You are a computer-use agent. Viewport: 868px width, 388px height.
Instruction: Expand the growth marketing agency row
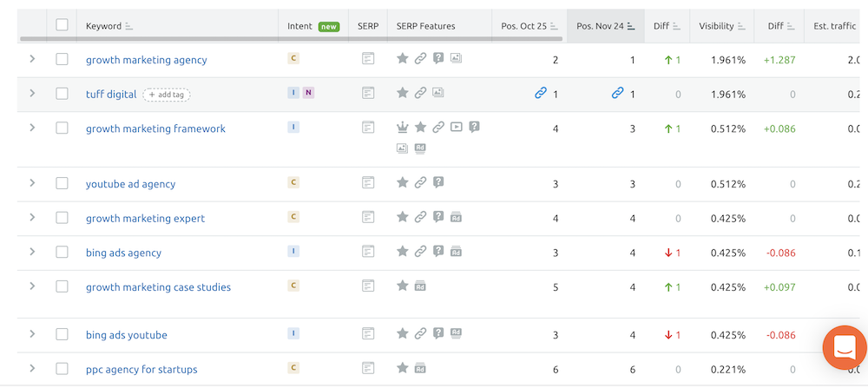[32, 58]
